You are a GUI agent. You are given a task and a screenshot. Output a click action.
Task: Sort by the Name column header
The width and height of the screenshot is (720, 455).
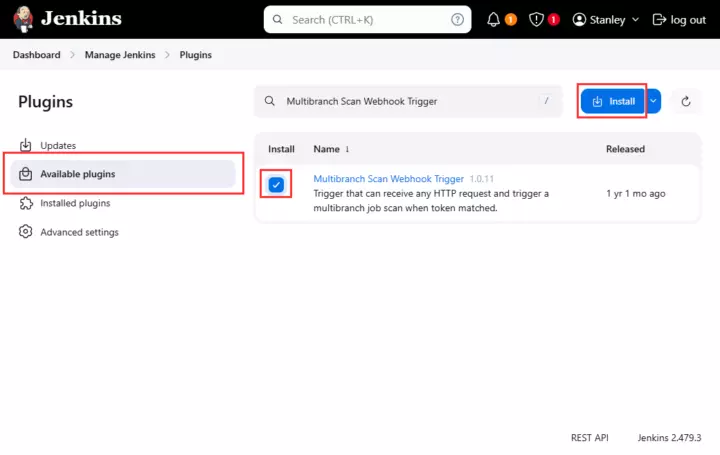click(x=331, y=149)
